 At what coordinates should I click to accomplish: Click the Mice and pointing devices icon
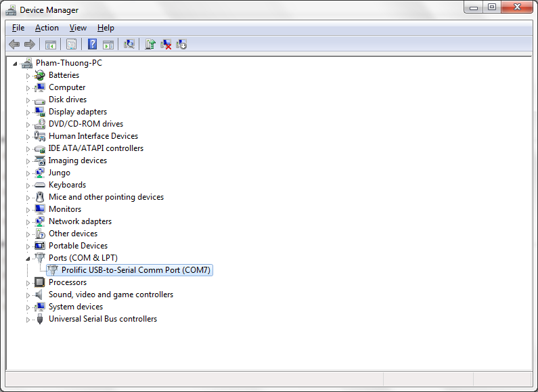[x=40, y=197]
